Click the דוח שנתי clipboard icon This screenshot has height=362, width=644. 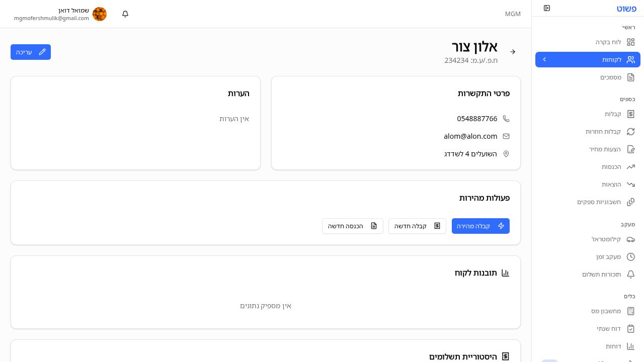tap(631, 328)
